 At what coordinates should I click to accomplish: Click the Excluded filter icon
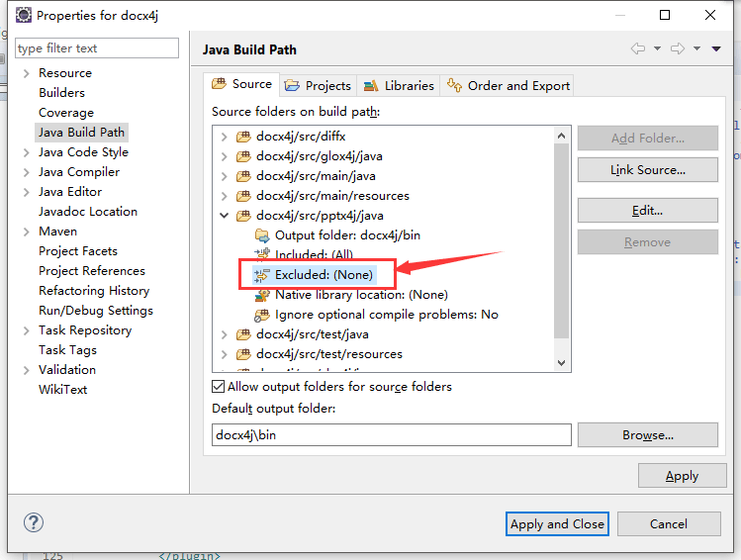tap(261, 275)
